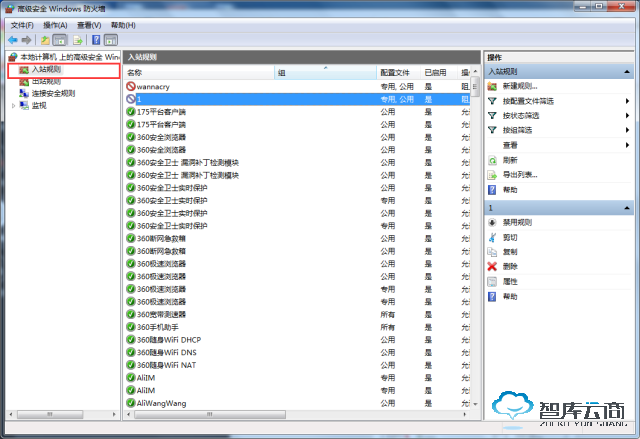The image size is (640, 439).
Task: Open 按状态筛选 submenu arrow
Action: tap(627, 115)
